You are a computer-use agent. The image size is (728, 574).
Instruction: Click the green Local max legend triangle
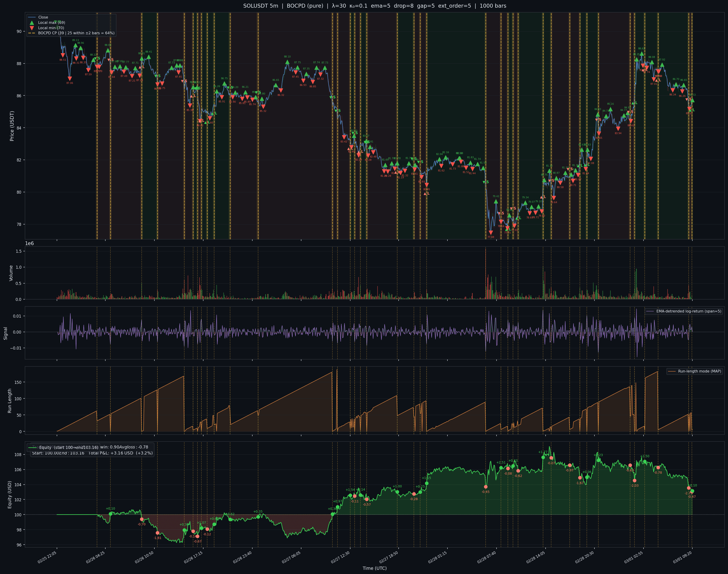point(32,22)
